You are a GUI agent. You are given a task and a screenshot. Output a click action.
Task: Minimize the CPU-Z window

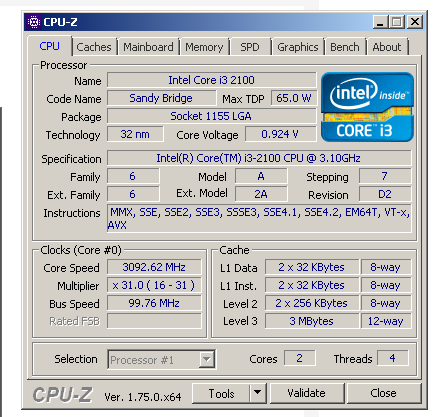pyautogui.click(x=380, y=22)
